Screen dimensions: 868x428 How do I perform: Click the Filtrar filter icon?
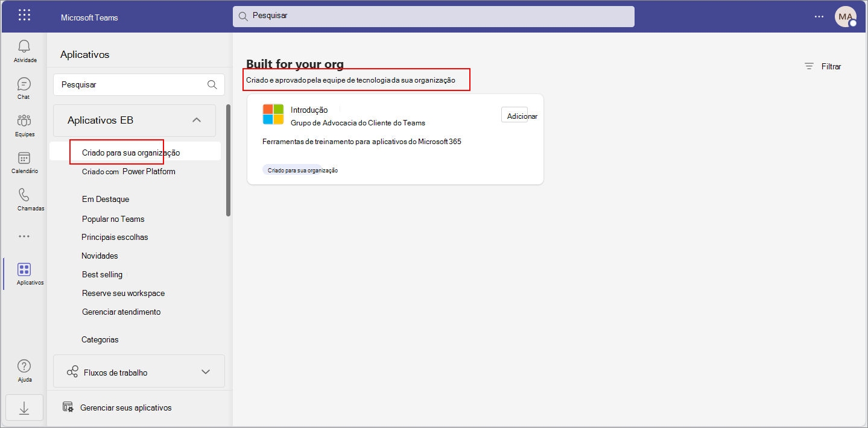809,66
